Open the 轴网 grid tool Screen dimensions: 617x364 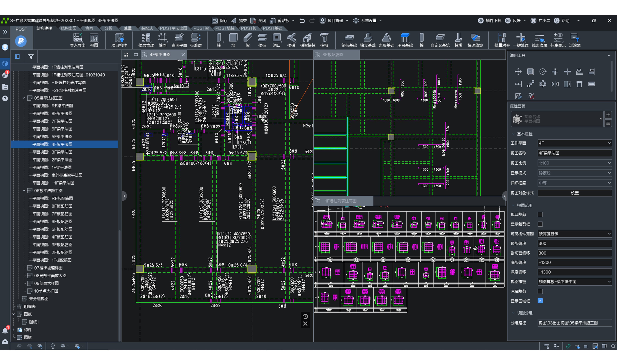point(162,40)
